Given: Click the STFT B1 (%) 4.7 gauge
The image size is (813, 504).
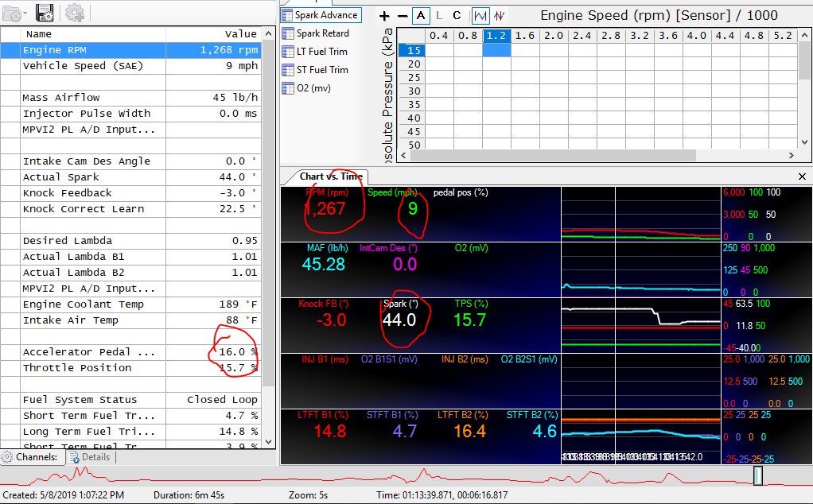Looking at the screenshot, I should 392,425.
